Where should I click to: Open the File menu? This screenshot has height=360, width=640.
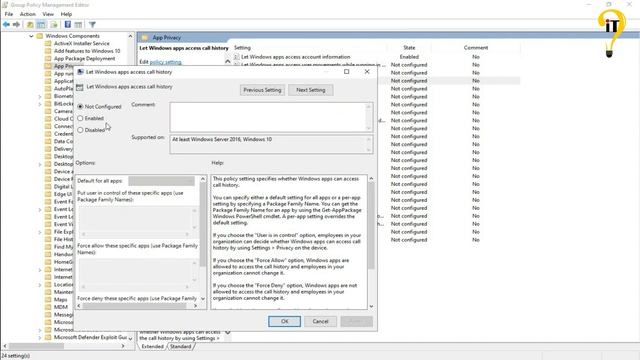tap(9, 14)
